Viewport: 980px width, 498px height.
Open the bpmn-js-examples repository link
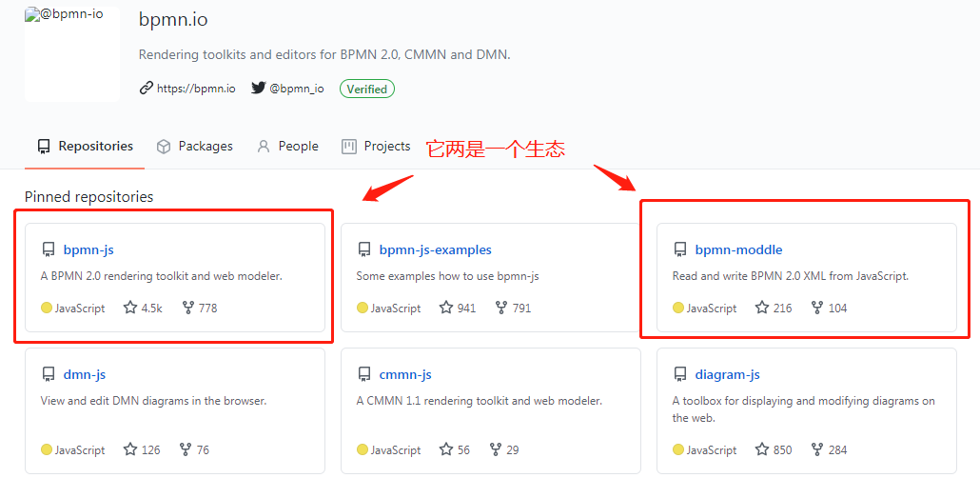[435, 249]
